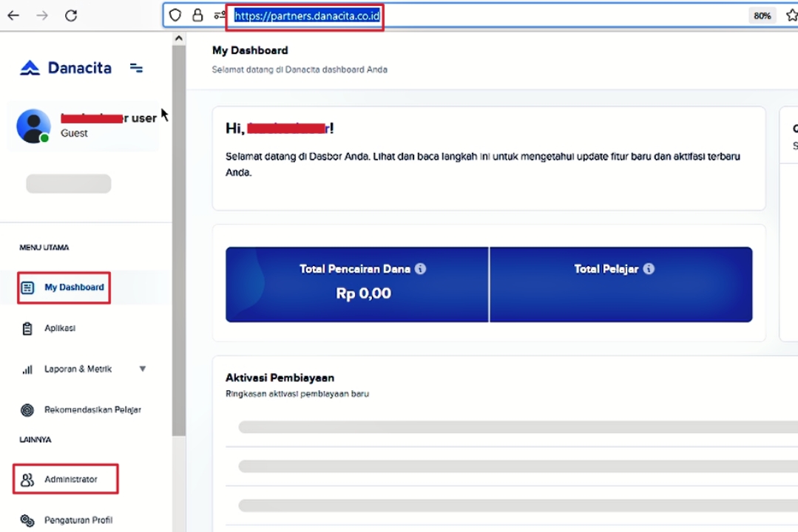
Task: Click info icon beside Total Pencairan Dana
Action: tap(420, 268)
